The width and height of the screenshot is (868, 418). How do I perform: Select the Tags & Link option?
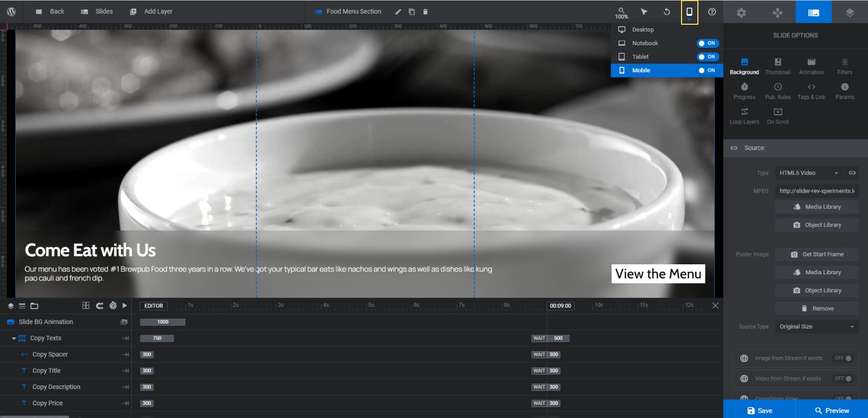(812, 91)
